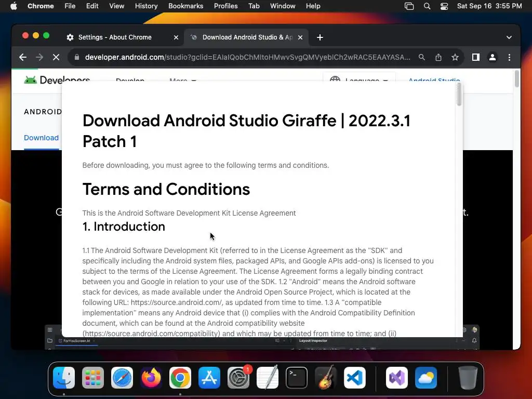Select the Download tab on page
This screenshot has height=399, width=532.
pyautogui.click(x=41, y=138)
